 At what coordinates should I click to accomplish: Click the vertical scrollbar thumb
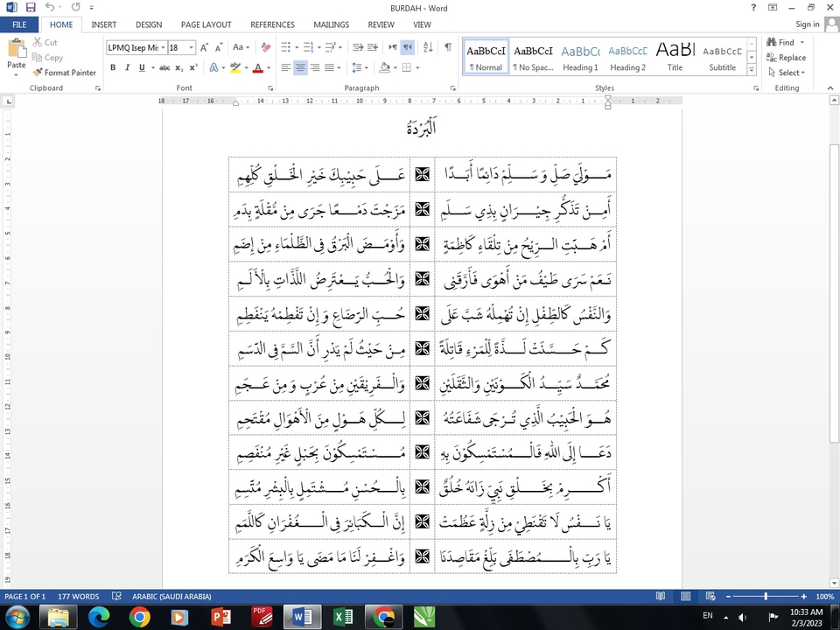(834, 293)
